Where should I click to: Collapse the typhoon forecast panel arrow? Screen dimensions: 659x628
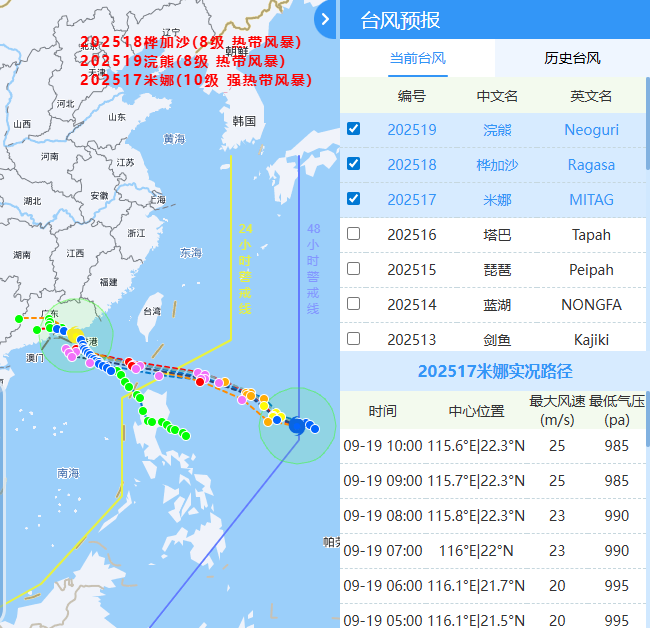tap(325, 19)
